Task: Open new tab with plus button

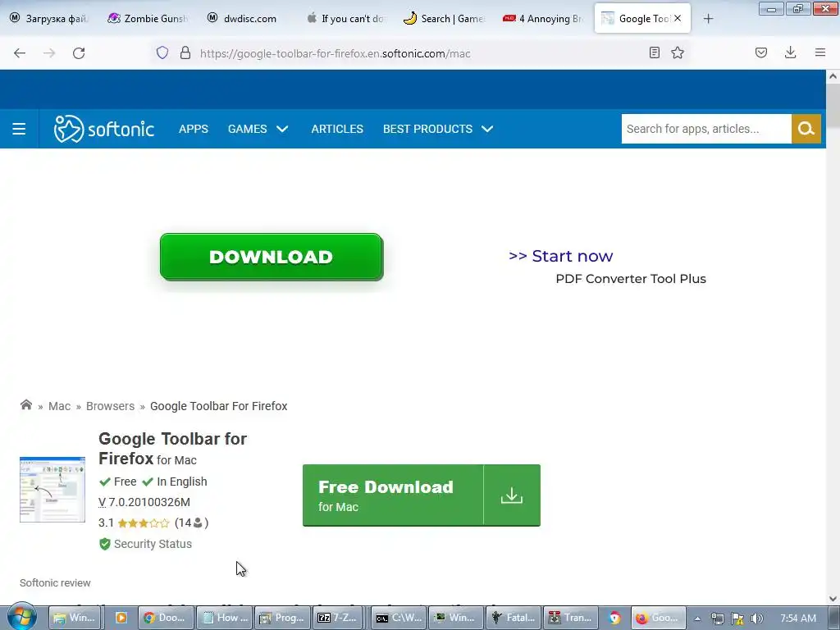Action: coord(708,19)
